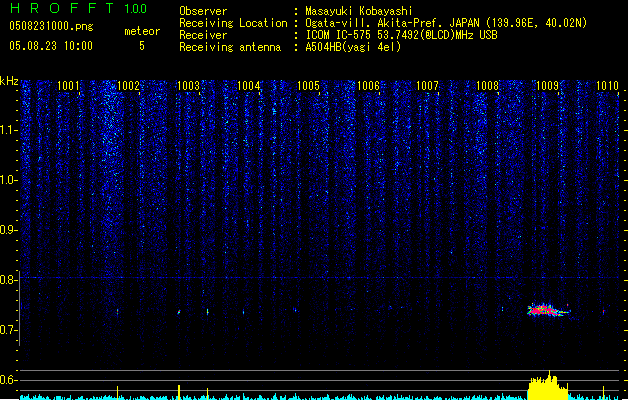Click the 1007 time marker
The width and height of the screenshot is (629, 400).
427,85
